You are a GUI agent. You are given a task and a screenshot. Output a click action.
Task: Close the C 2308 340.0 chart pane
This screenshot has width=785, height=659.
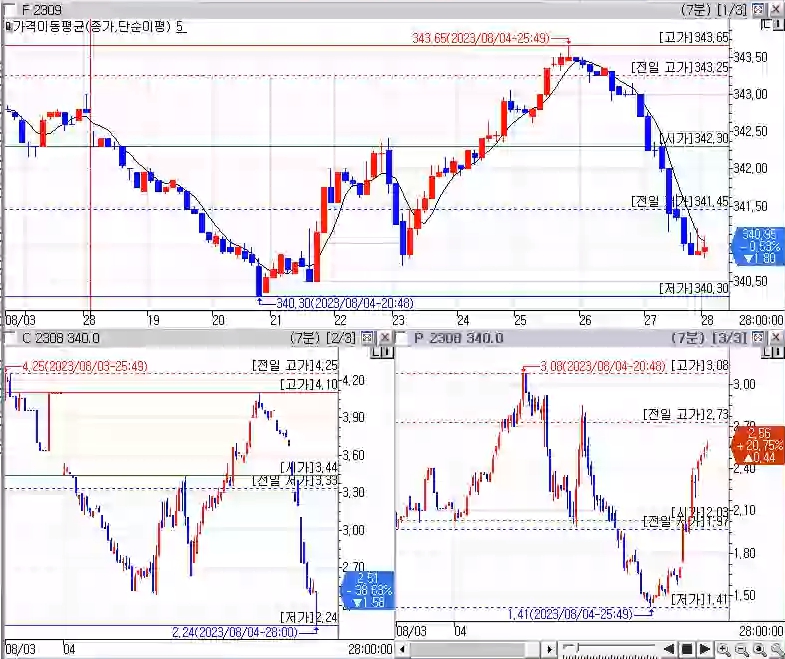[384, 338]
